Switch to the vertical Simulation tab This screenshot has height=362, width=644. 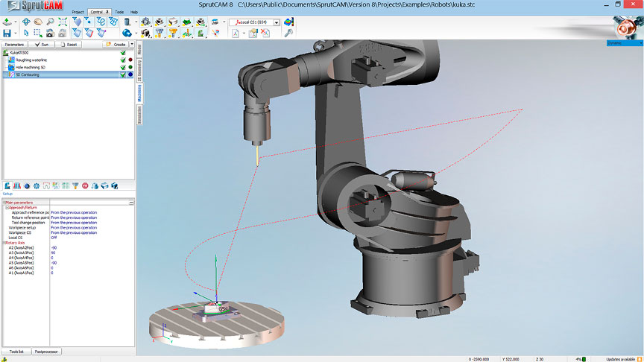[x=139, y=115]
